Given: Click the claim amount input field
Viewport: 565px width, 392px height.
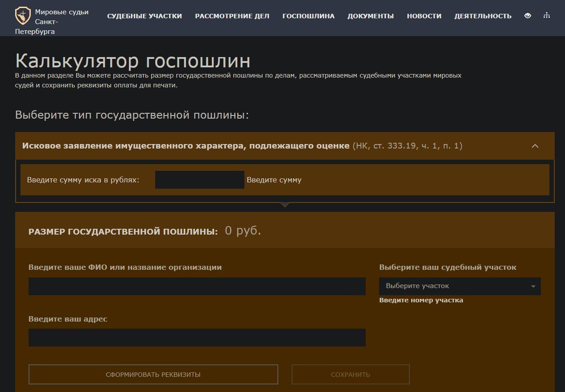Looking at the screenshot, I should pos(199,179).
